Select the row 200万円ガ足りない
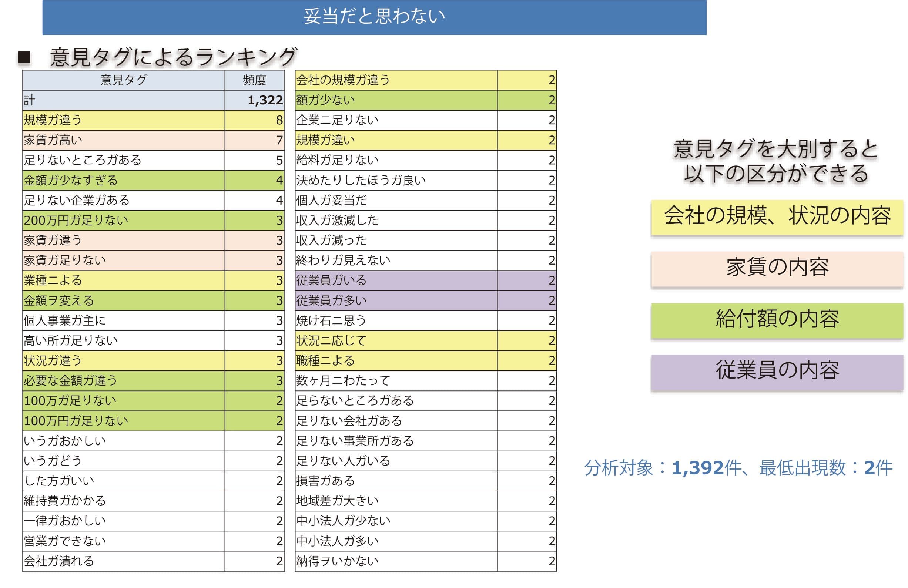 tap(153, 221)
